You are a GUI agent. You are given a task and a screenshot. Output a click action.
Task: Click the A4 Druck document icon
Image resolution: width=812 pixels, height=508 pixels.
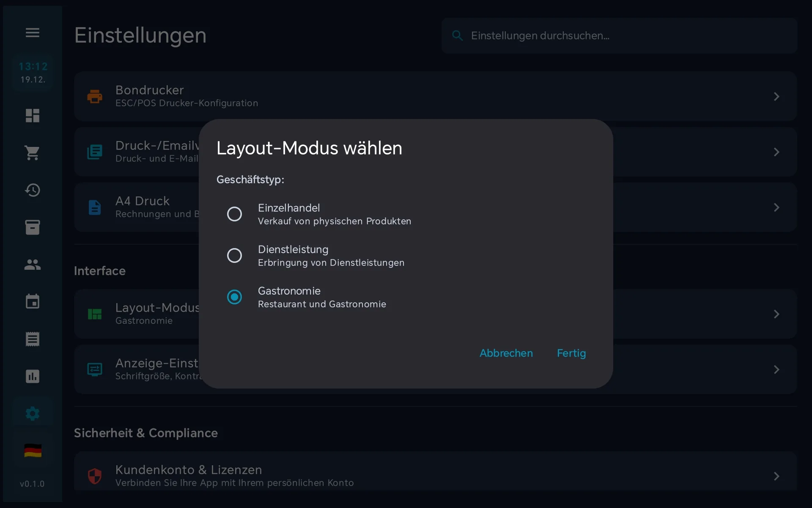(95, 207)
